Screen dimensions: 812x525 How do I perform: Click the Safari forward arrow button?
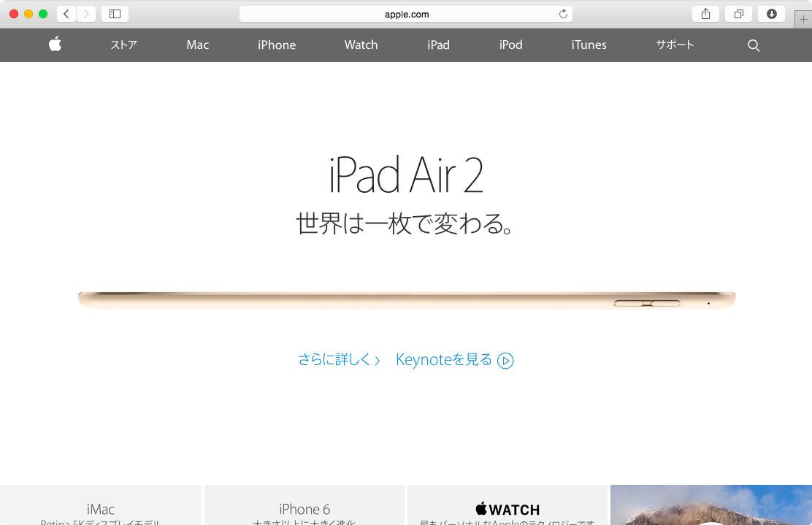click(x=86, y=14)
